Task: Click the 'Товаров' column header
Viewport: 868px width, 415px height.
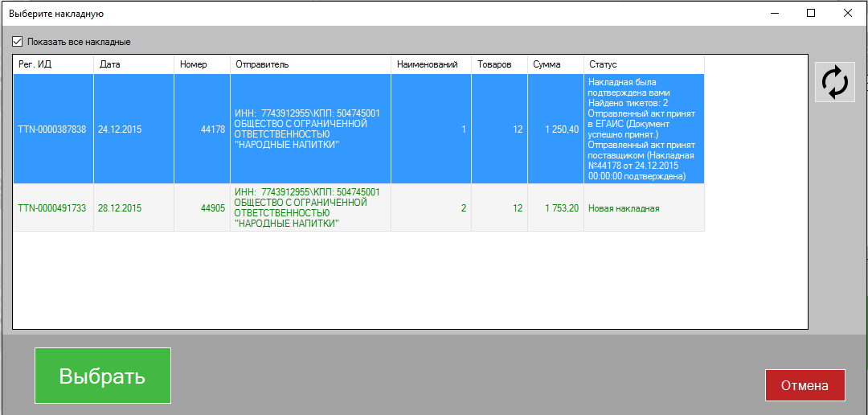Action: pos(499,64)
